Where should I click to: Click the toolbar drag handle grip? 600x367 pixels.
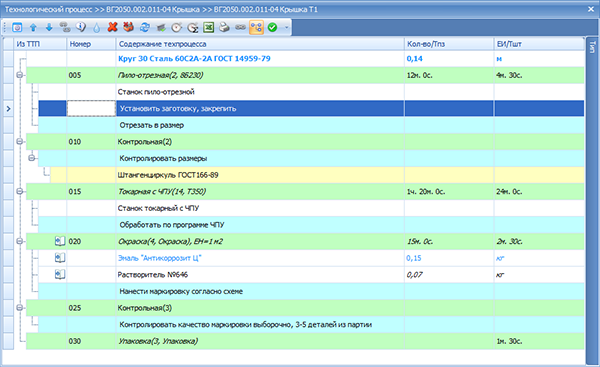5,27
